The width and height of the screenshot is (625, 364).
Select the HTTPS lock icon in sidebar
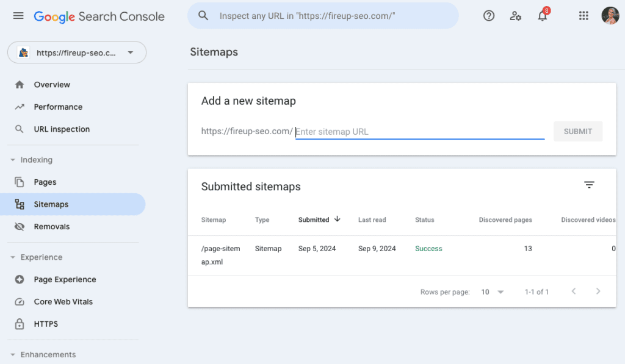click(x=18, y=324)
